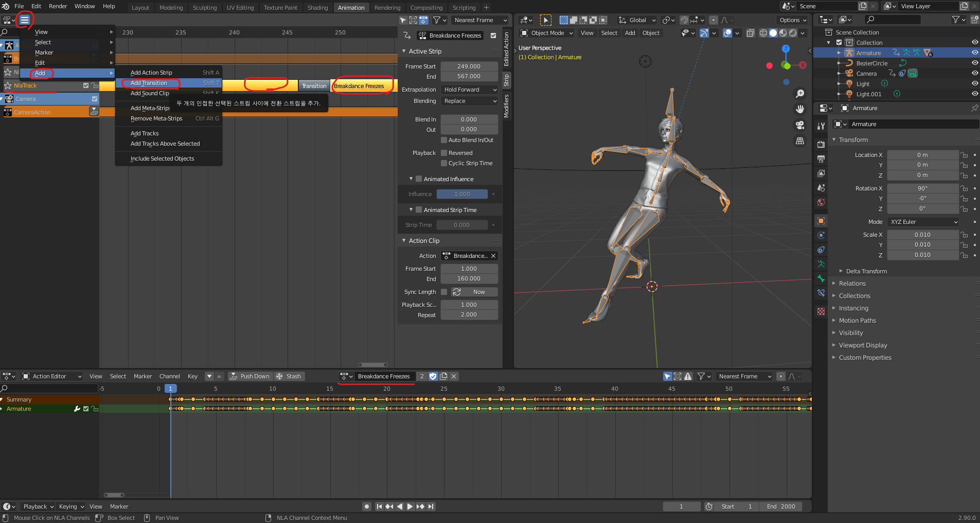Click the viewport zoom magnifier icon

click(x=800, y=94)
